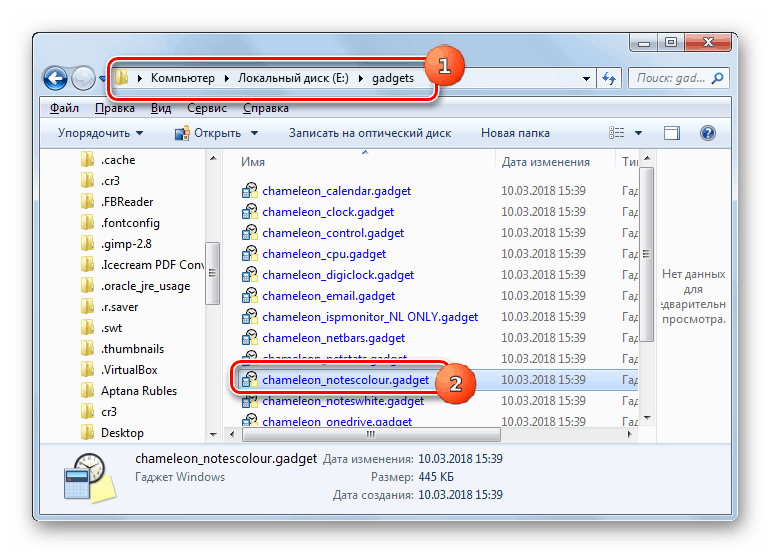This screenshot has width=771, height=554.
Task: Click right arrow of horizontal scrollbar
Action: [629, 435]
